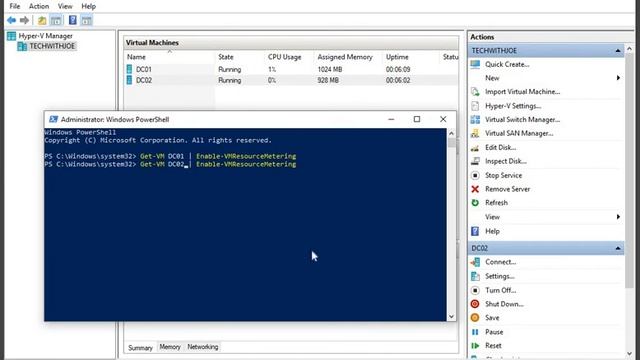Click the Turn Off icon under DC02
The width and height of the screenshot is (640, 360).
click(475, 290)
